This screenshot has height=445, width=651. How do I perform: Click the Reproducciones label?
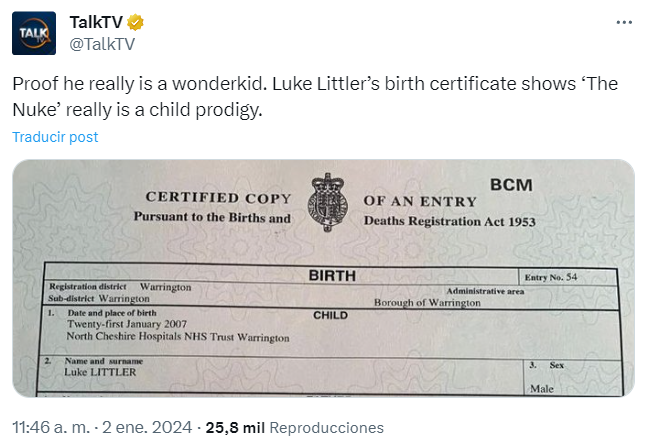pyautogui.click(x=327, y=427)
